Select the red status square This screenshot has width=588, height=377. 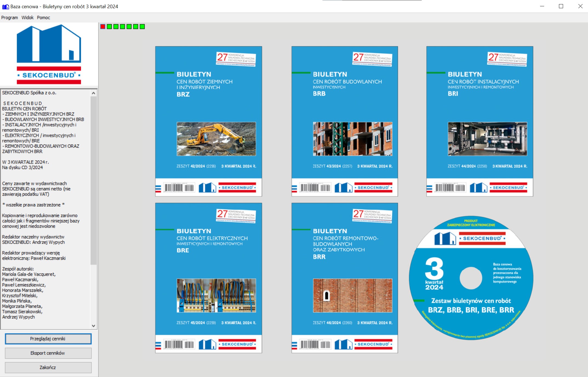(x=103, y=27)
